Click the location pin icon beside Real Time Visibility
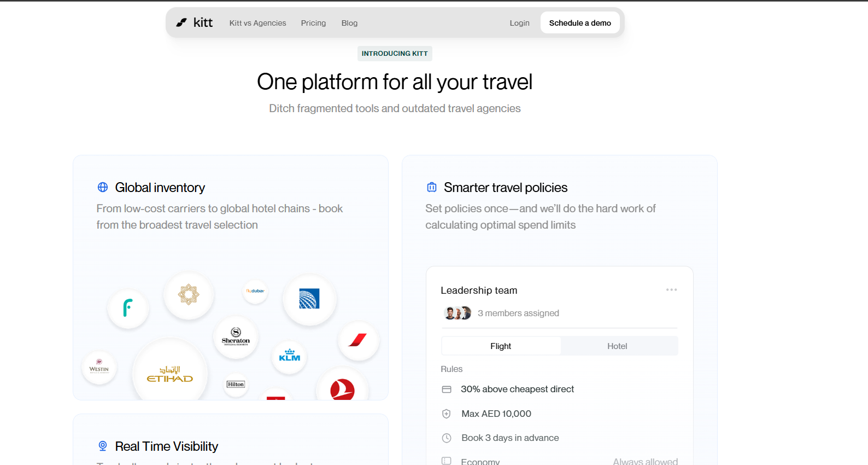Screen dimensions: 868x465 (x=103, y=446)
